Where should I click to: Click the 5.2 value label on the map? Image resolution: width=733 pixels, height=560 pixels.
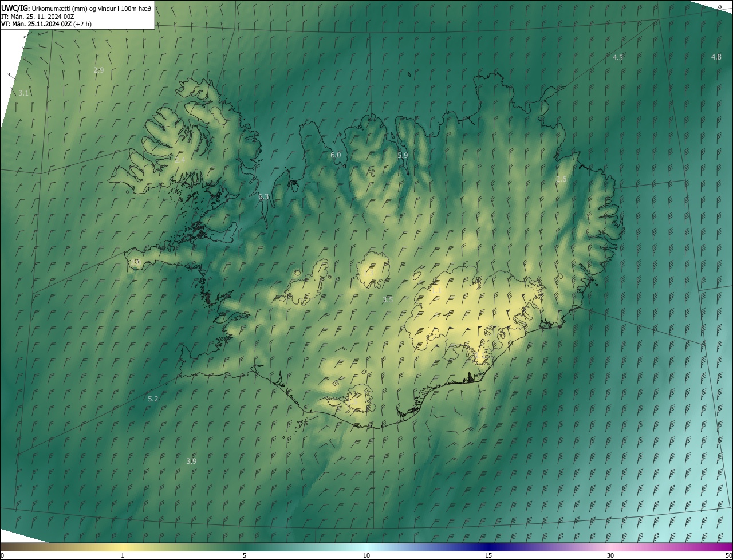(153, 399)
